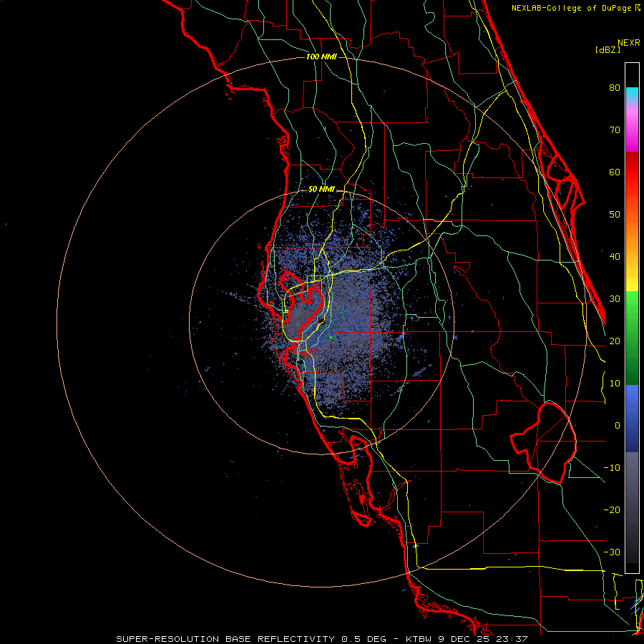Click the 50 NMI range ring label
The height and width of the screenshot is (644, 644).
point(321,190)
